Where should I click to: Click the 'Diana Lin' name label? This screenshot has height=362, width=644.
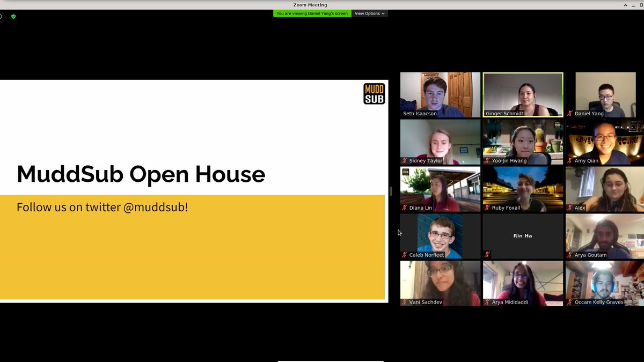tap(420, 208)
